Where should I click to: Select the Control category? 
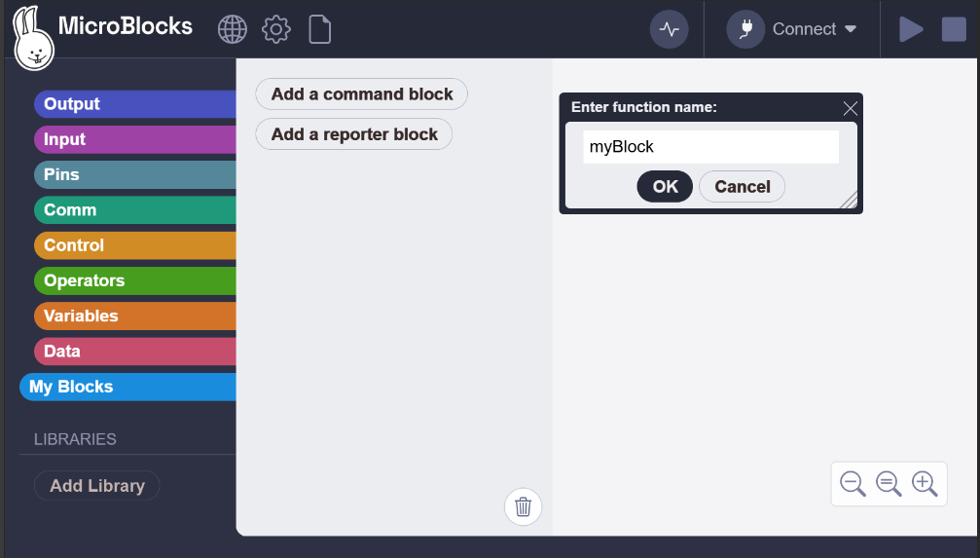coord(135,245)
